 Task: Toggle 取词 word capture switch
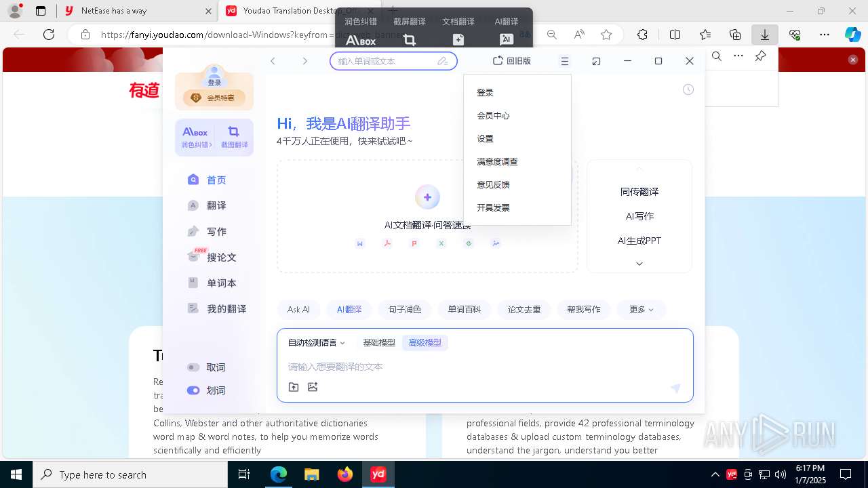coord(193,367)
